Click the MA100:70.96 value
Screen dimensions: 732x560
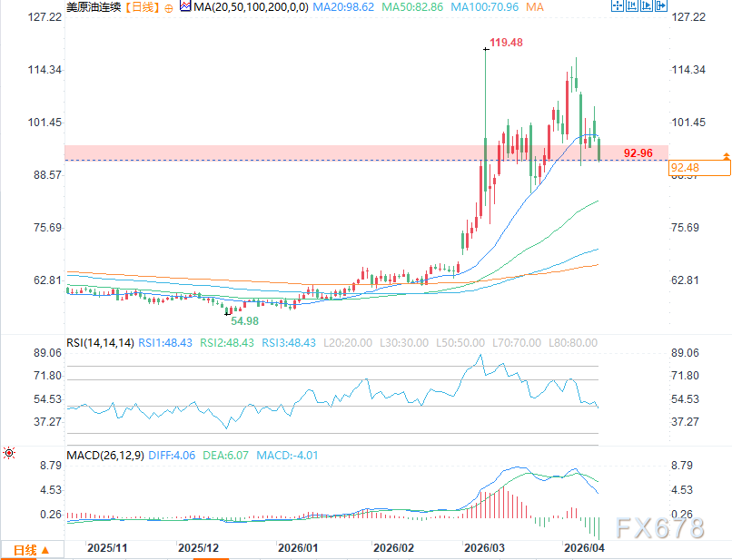coord(485,7)
